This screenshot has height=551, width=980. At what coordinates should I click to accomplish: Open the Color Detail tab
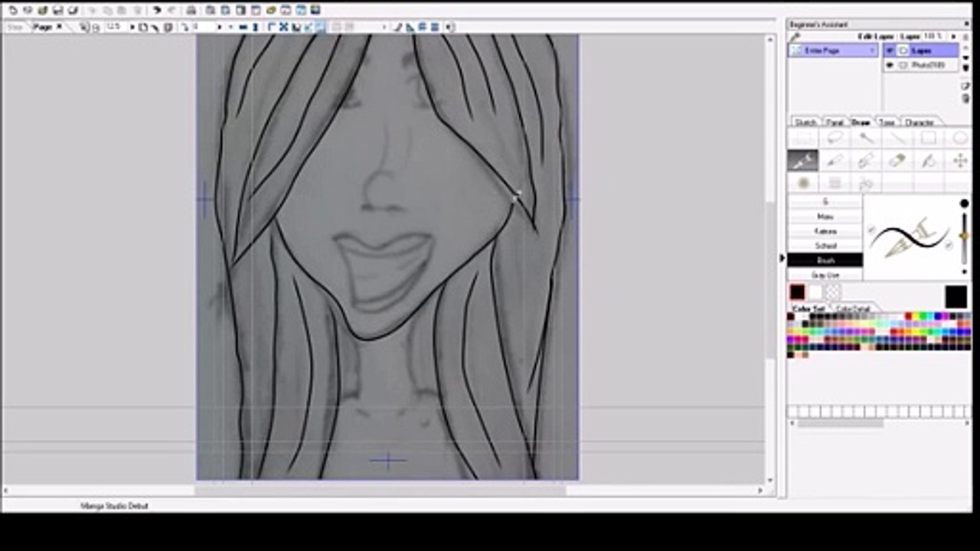pyautogui.click(x=852, y=308)
